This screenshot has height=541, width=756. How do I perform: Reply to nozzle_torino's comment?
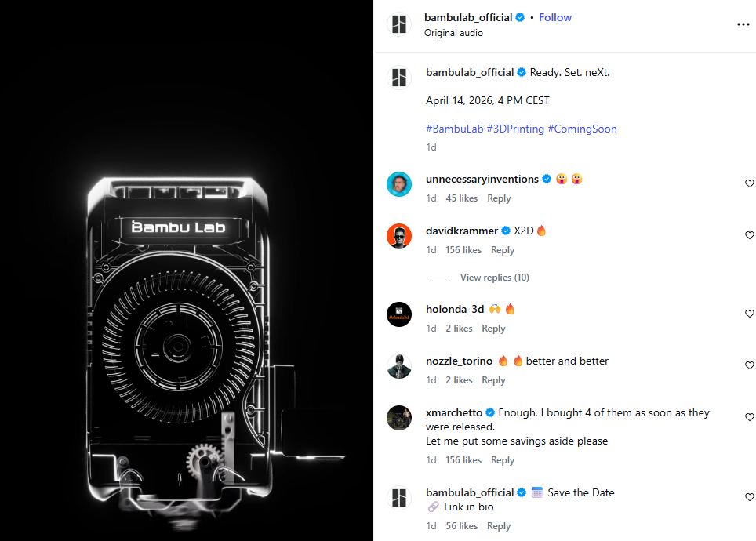pos(493,380)
